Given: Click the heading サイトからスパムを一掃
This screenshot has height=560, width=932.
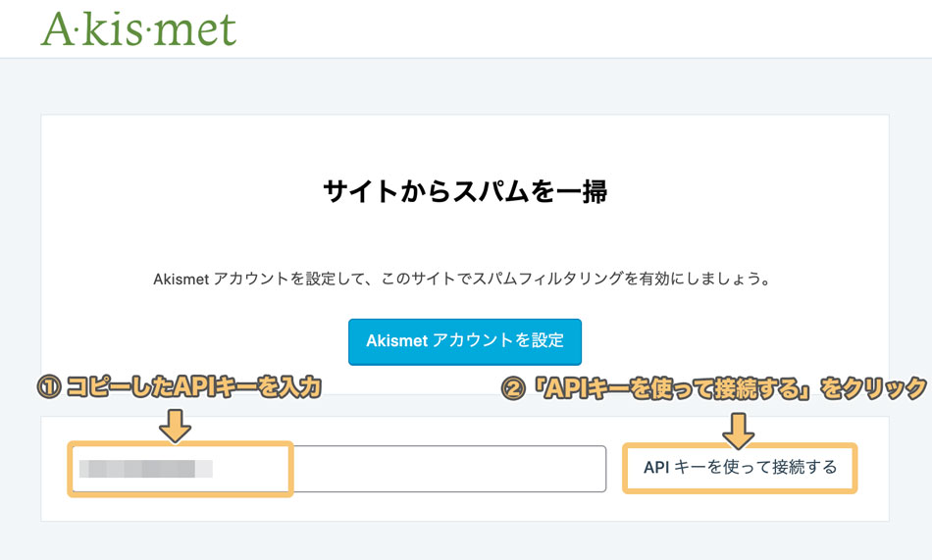Looking at the screenshot, I should coord(465,191).
